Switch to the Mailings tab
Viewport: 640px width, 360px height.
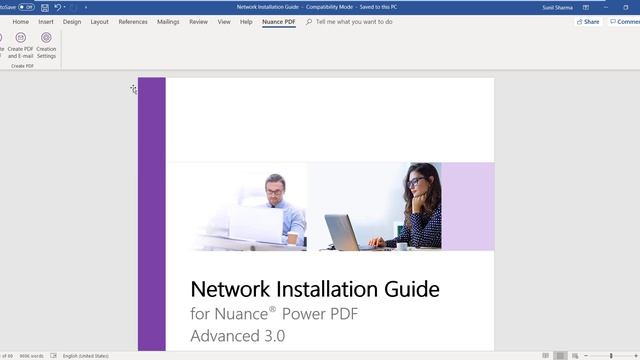click(168, 22)
